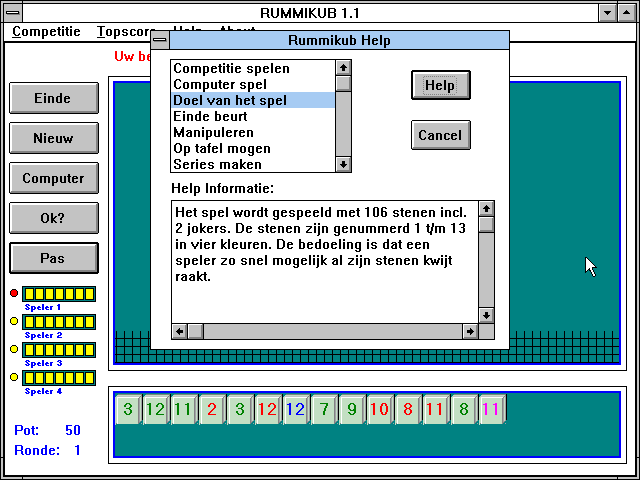Click the Ok? button
Viewport: 640px width, 480px height.
point(54,218)
